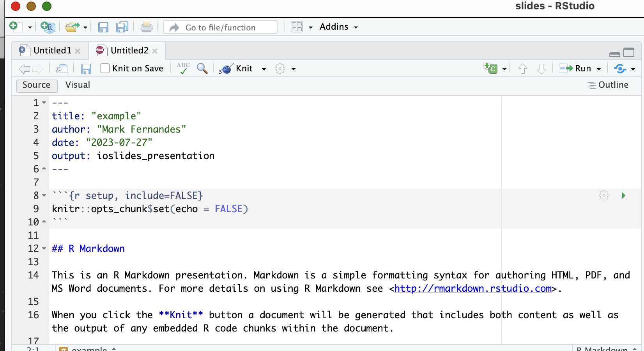Collapse setup chunk fold on line 8
The image size is (644, 351).
pyautogui.click(x=44, y=195)
